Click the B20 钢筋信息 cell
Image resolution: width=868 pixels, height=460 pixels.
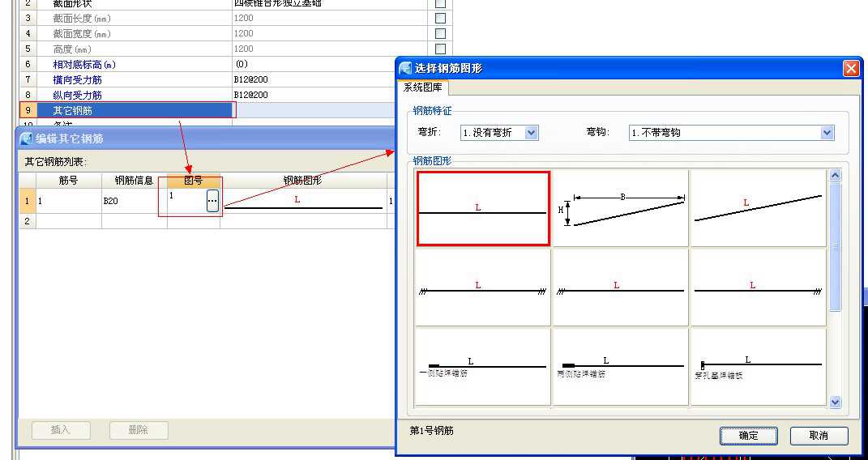pyautogui.click(x=134, y=201)
